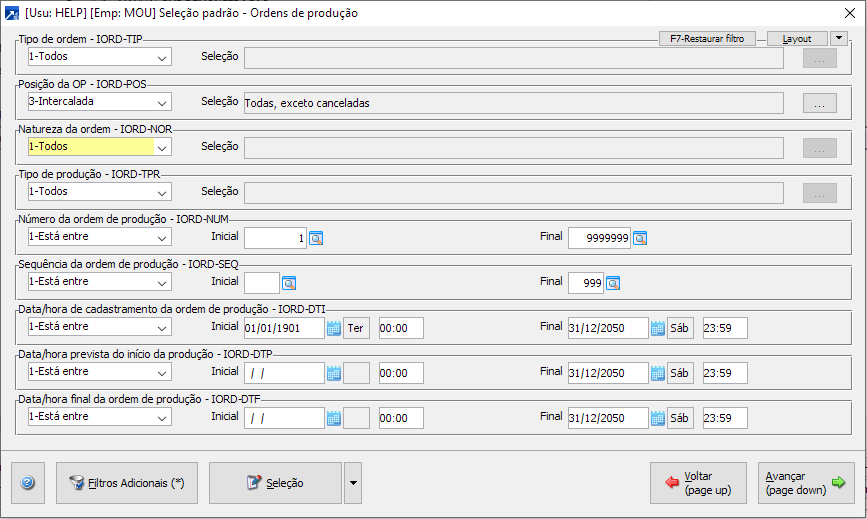This screenshot has width=867, height=519.
Task: Click IORD-DTF initial date field
Action: click(284, 418)
